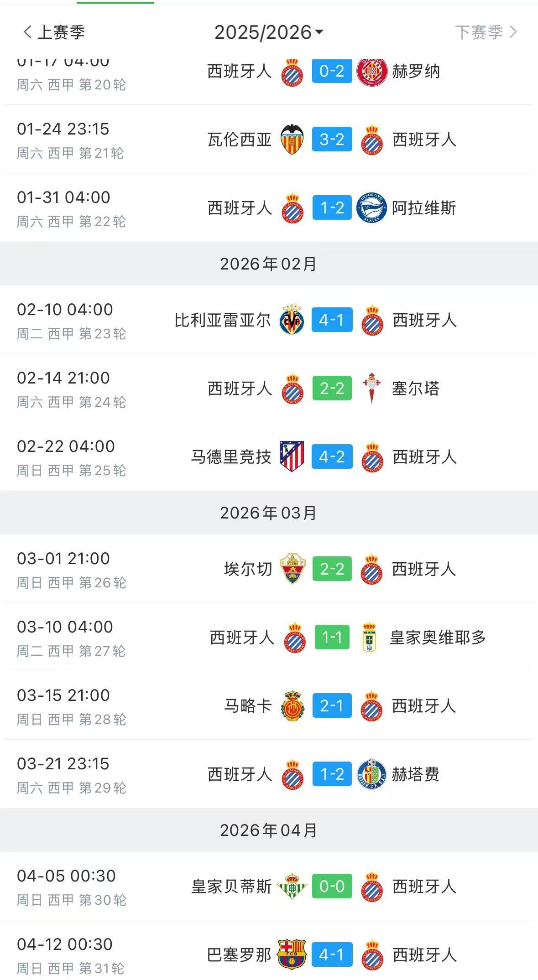Open the 0-0 Betis match score
This screenshot has width=538, height=980.
332,886
